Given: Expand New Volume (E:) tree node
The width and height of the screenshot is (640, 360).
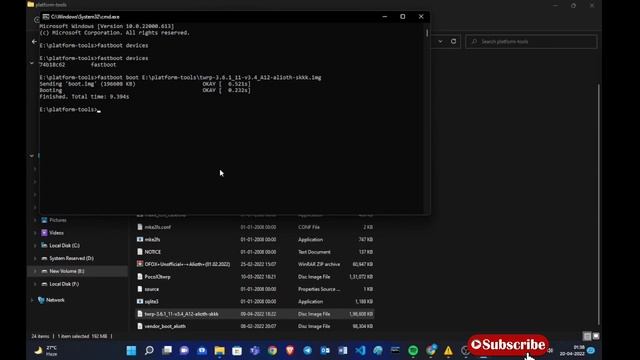Looking at the screenshot, I should coord(35,271).
